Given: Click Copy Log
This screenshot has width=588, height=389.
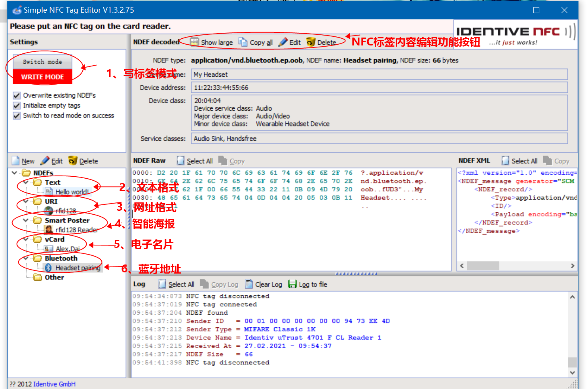Looking at the screenshot, I should (219, 284).
